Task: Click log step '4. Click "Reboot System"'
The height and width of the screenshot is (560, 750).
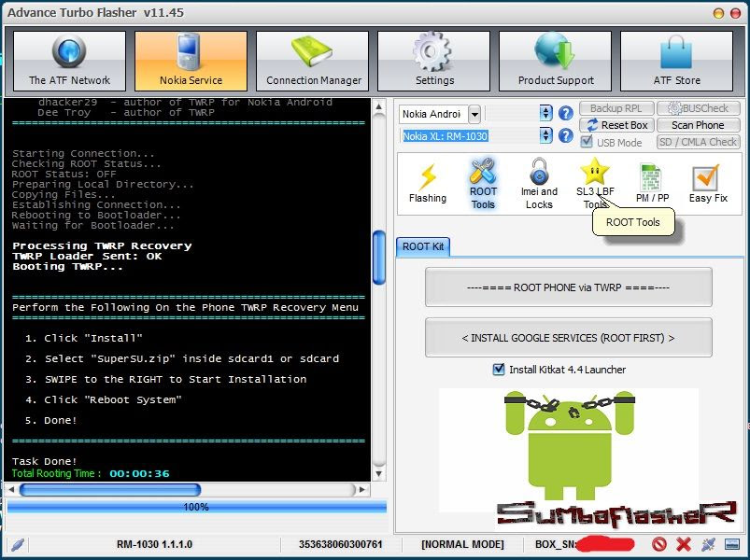Action: 104,399
